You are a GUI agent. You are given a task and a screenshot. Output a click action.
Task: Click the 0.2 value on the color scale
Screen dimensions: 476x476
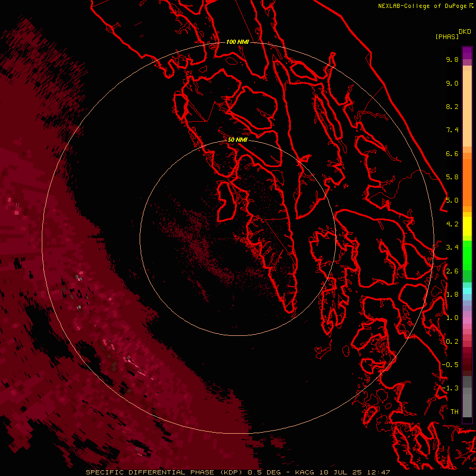pos(452,342)
